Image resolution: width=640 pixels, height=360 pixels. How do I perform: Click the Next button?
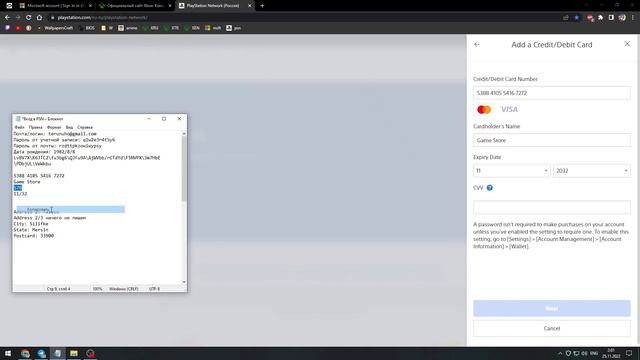coord(551,308)
